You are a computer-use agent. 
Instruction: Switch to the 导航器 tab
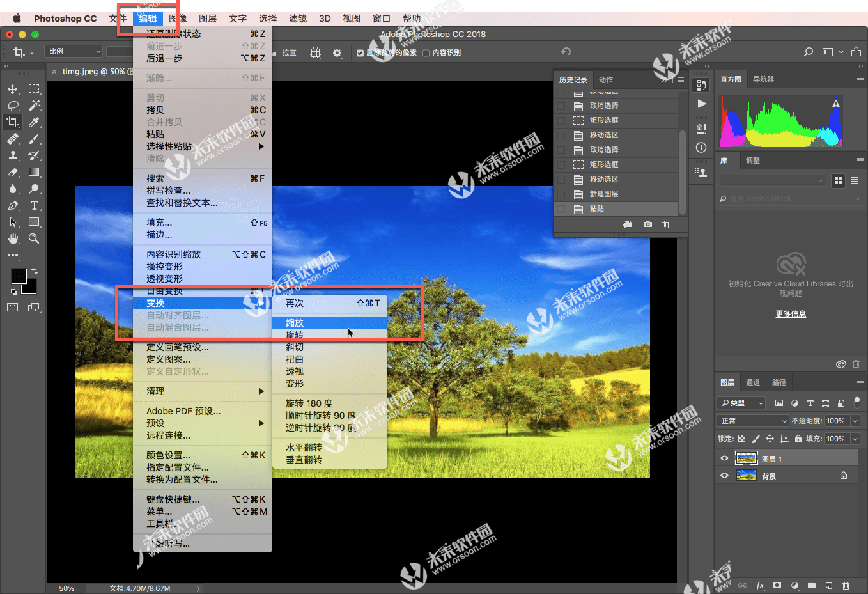coord(763,79)
